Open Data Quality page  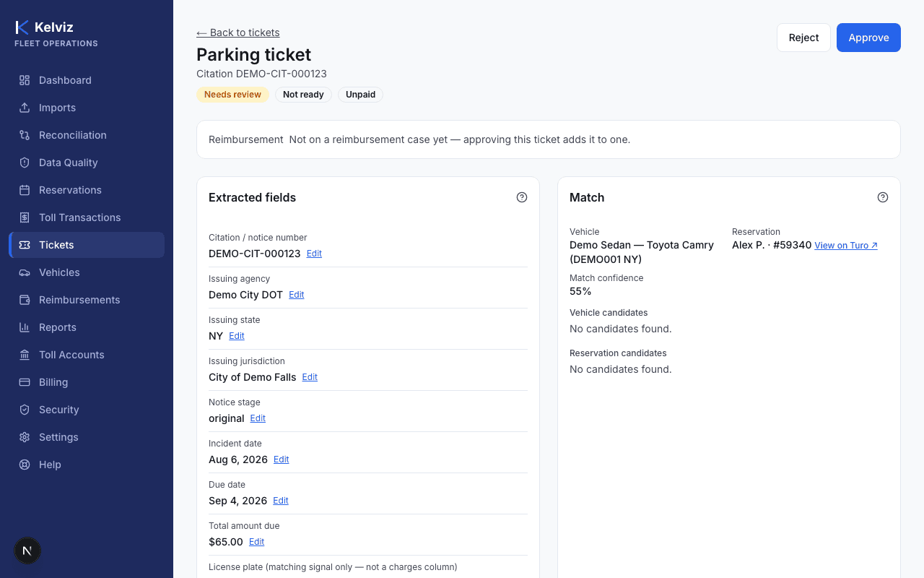[87, 163]
